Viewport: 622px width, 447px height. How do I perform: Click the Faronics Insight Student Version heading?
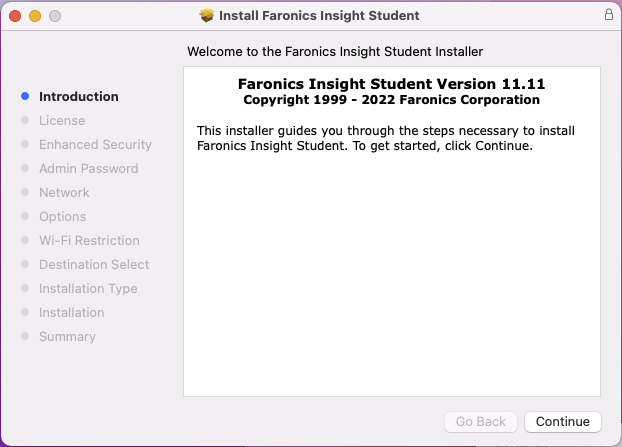pos(392,84)
